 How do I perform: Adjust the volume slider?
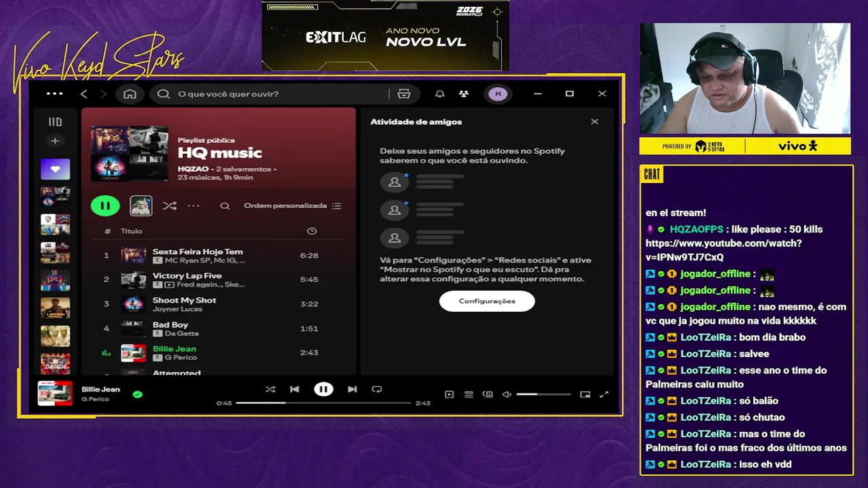543,394
